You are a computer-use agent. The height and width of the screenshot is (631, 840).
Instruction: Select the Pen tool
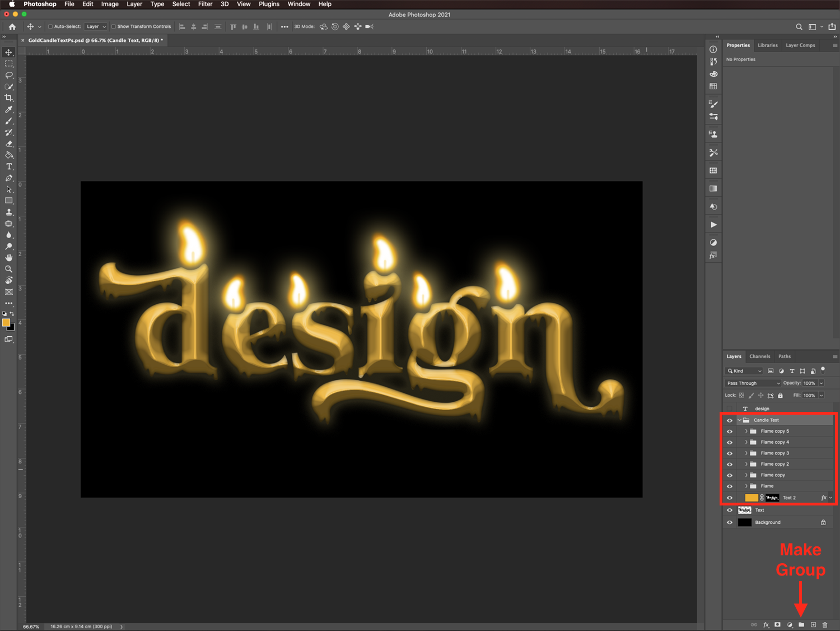pyautogui.click(x=9, y=178)
